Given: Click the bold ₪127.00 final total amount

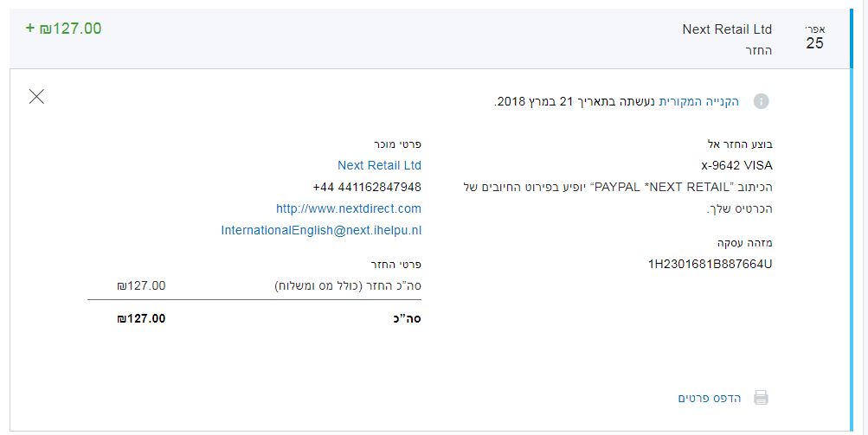Looking at the screenshot, I should [141, 318].
